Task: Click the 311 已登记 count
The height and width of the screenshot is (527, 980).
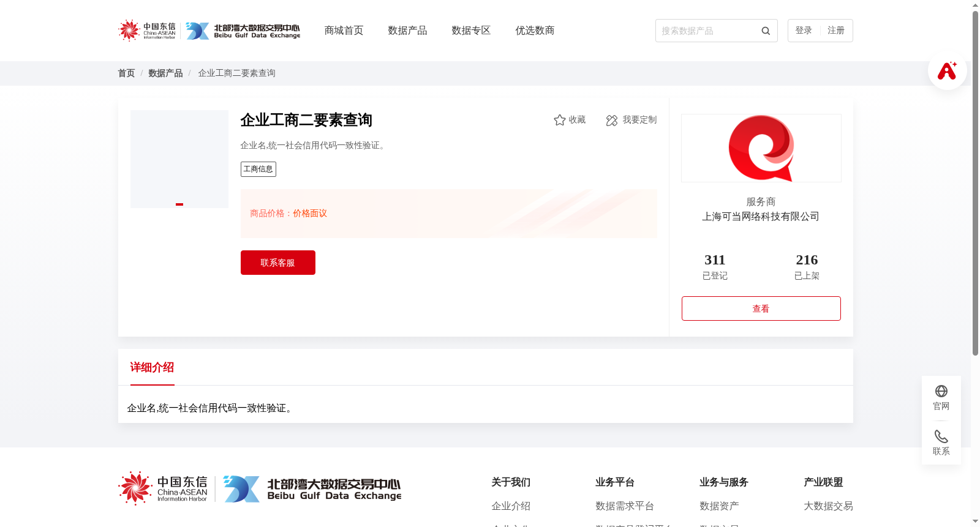Action: 715,267
